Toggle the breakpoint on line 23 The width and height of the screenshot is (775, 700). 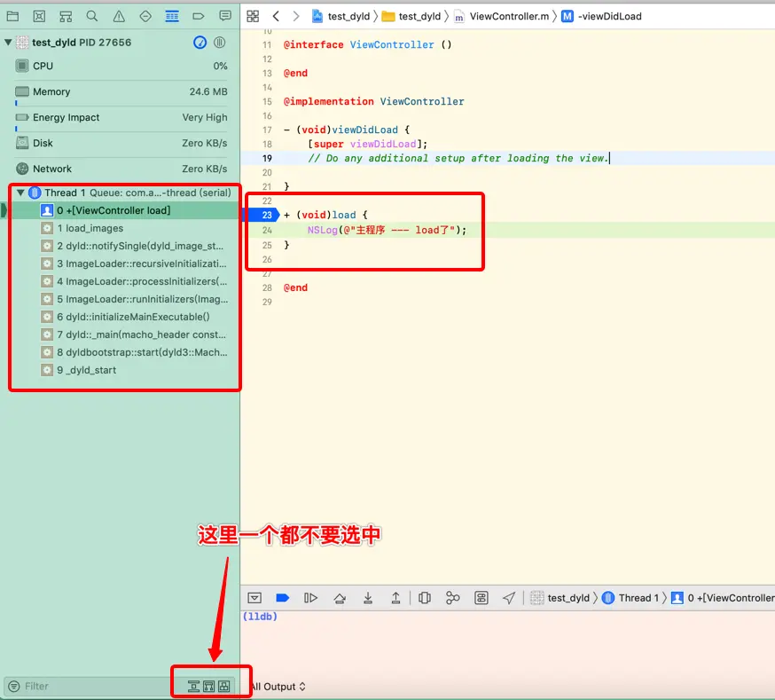coord(262,215)
